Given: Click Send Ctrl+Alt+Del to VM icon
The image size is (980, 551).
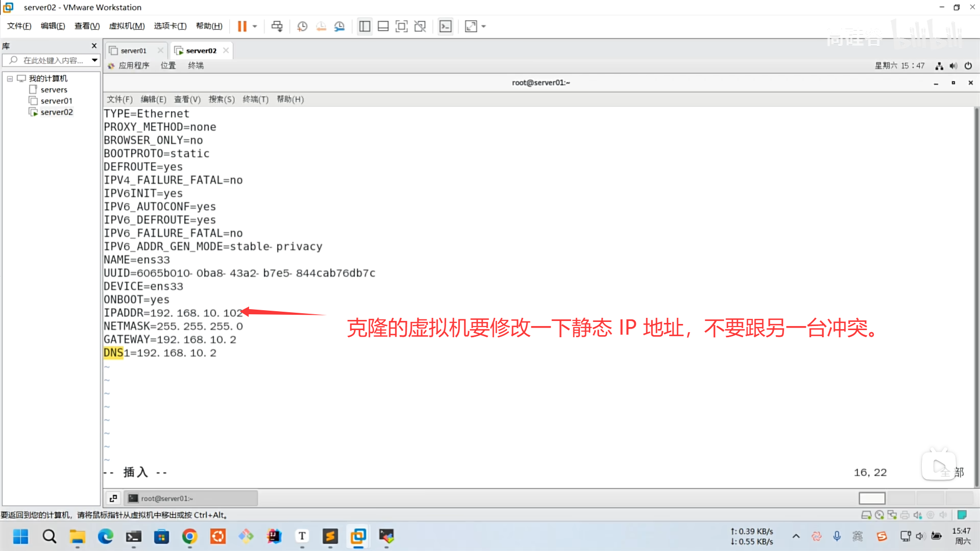Looking at the screenshot, I should coord(277,26).
